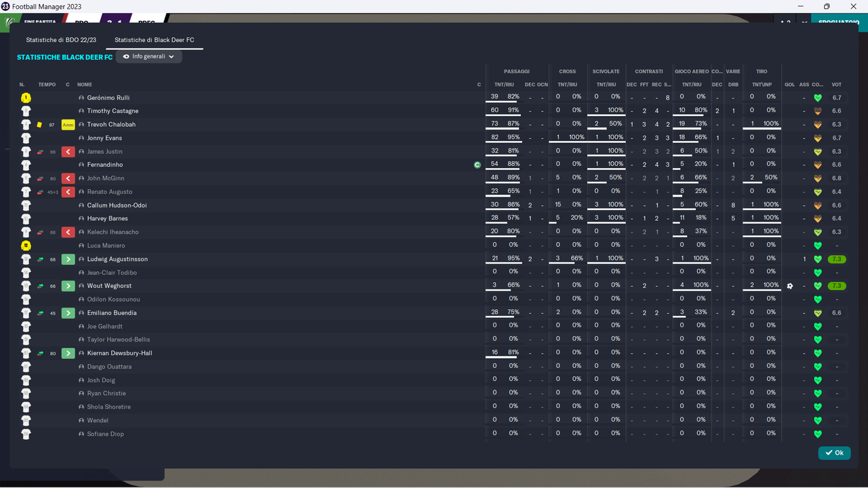Open the Info generali view dropdown
The image size is (868, 488).
point(149,57)
